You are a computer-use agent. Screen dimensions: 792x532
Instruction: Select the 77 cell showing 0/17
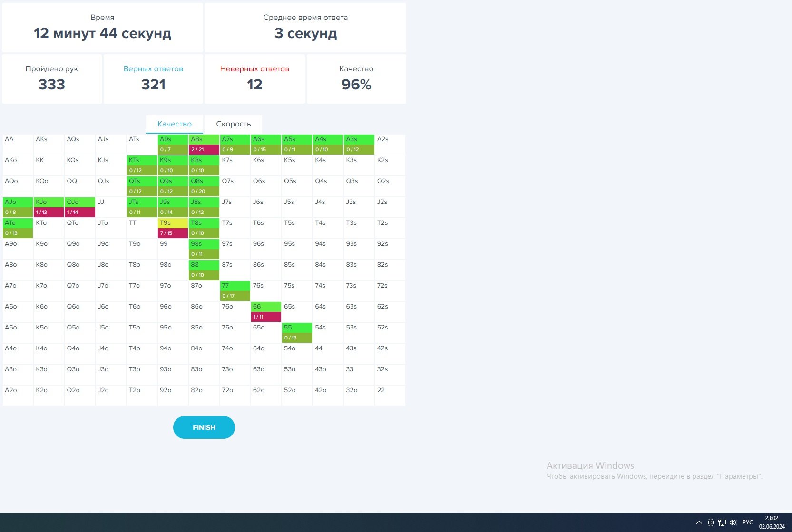point(235,291)
